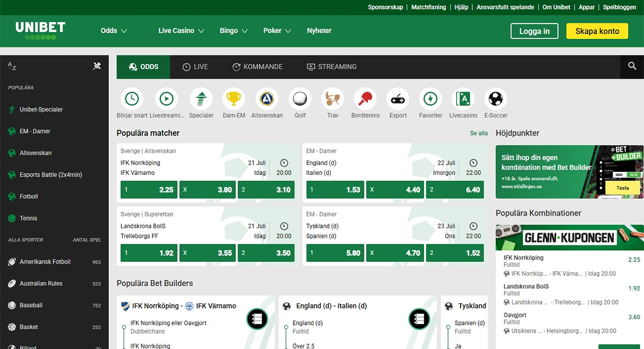The image size is (644, 349).
Task: Bet on England (d) at odds 1.53
Action: coord(335,190)
